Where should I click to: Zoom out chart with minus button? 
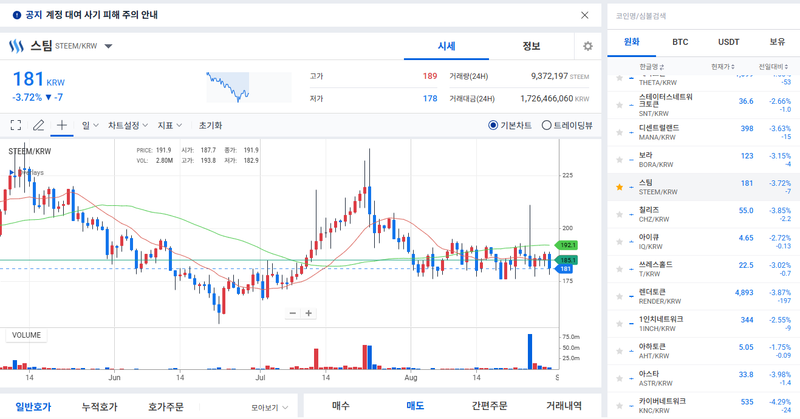click(293, 313)
